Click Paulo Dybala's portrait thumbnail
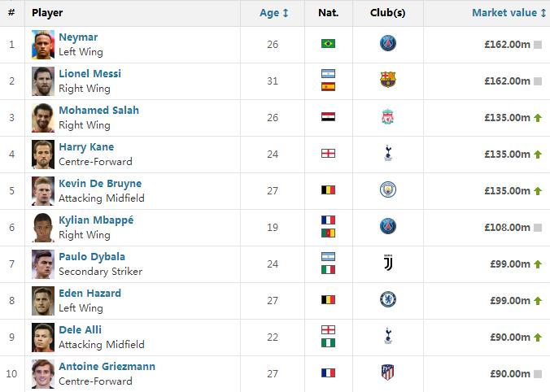Image resolution: width=550 pixels, height=392 pixels. (43, 264)
